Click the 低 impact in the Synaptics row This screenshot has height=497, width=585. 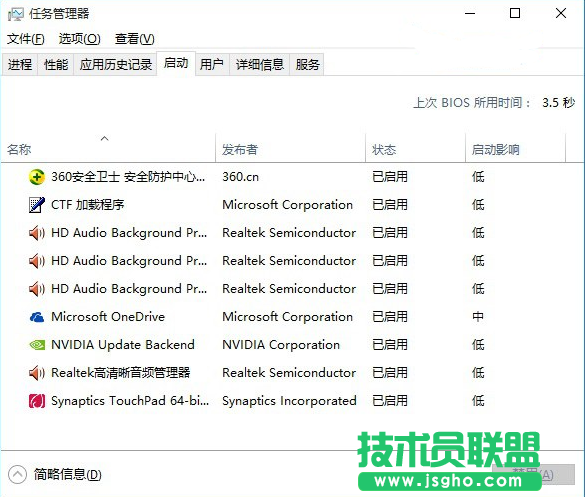[478, 401]
